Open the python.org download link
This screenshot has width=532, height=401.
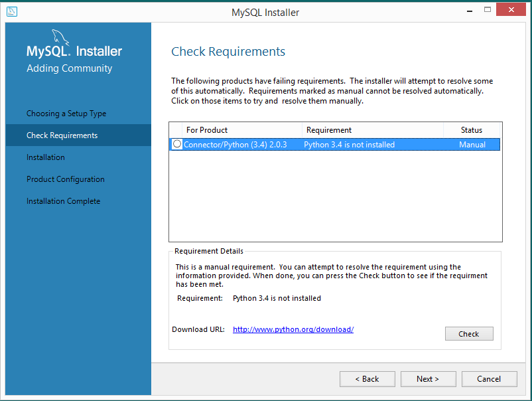(x=293, y=329)
